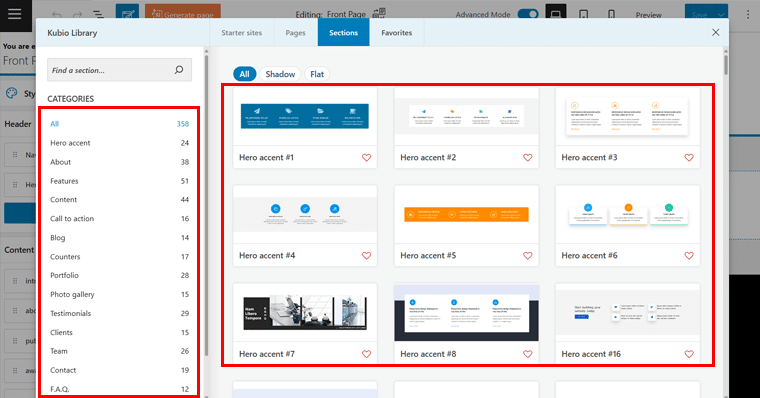Select the Clients category
760x398 pixels.
pyautogui.click(x=119, y=332)
